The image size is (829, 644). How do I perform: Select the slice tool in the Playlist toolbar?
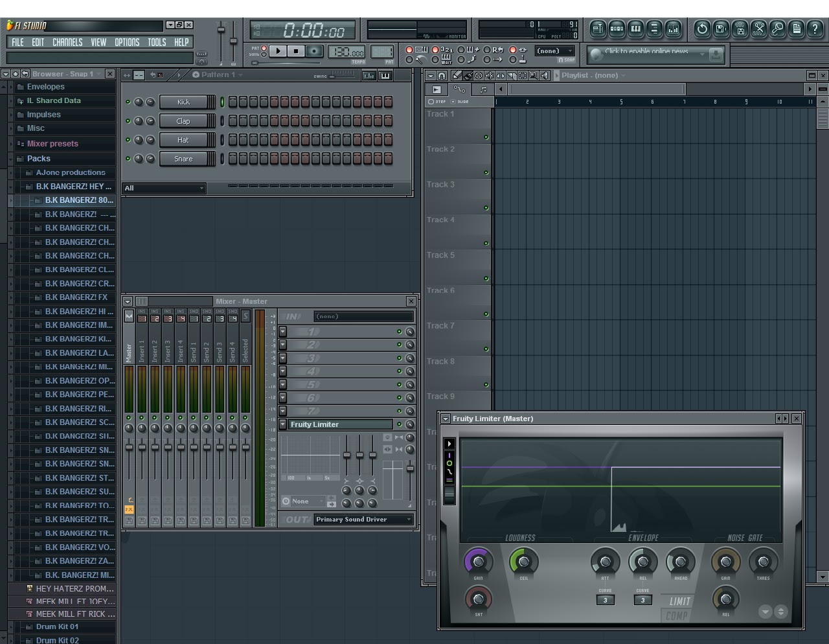point(511,76)
